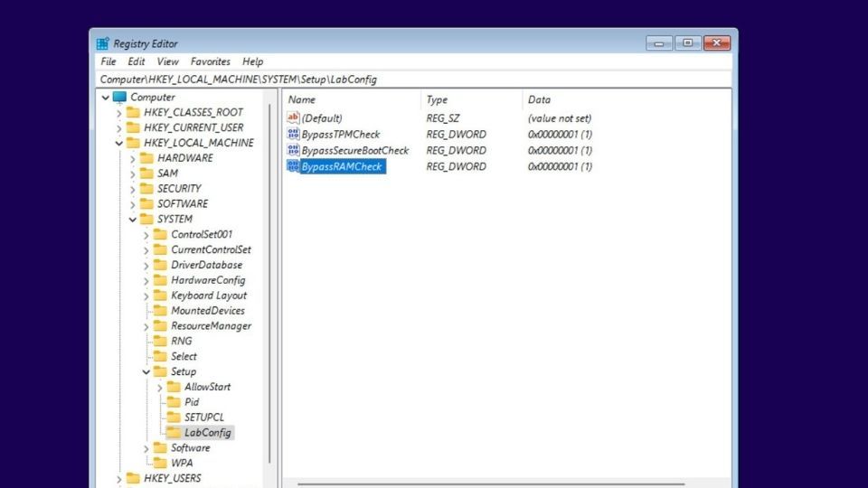The width and height of the screenshot is (868, 488).
Task: Click the RNG folder icon
Action: coord(160,342)
